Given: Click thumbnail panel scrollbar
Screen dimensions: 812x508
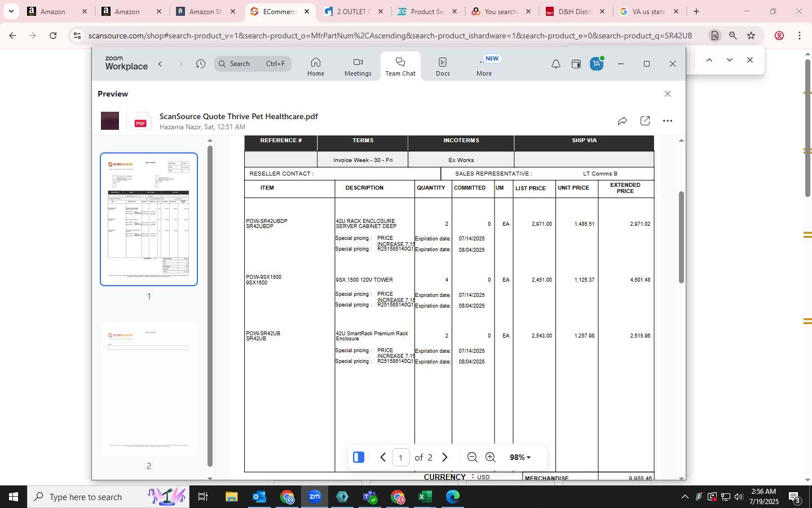Looking at the screenshot, I should point(210,306).
